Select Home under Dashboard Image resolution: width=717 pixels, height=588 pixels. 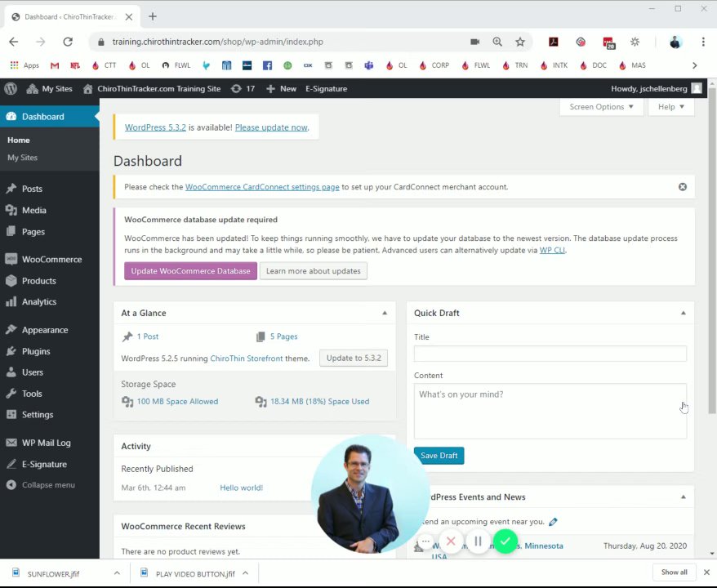pyautogui.click(x=18, y=140)
